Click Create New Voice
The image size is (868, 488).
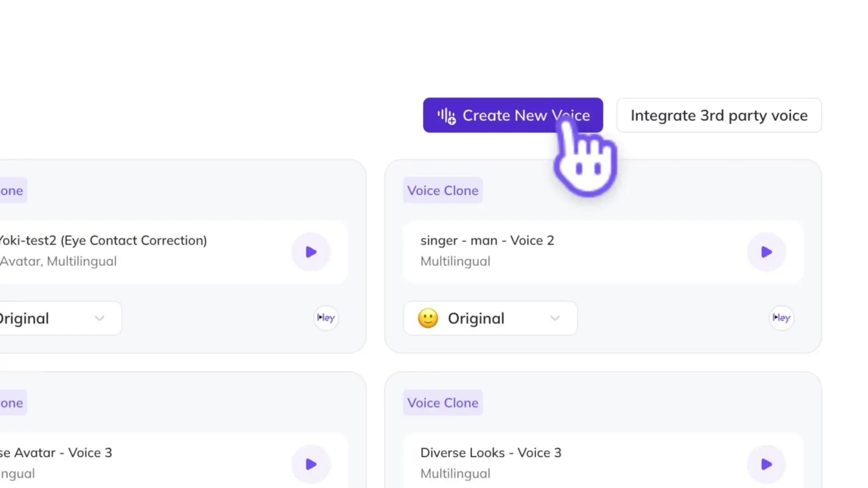coord(513,116)
